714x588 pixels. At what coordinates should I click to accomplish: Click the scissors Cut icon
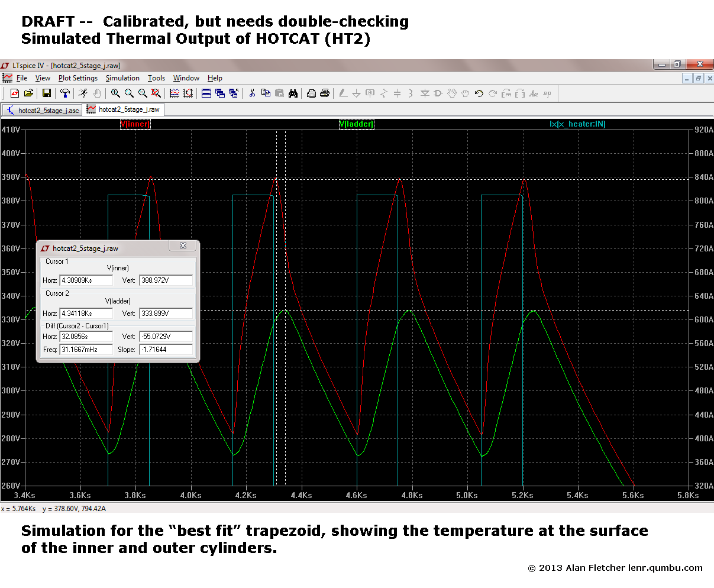point(252,93)
